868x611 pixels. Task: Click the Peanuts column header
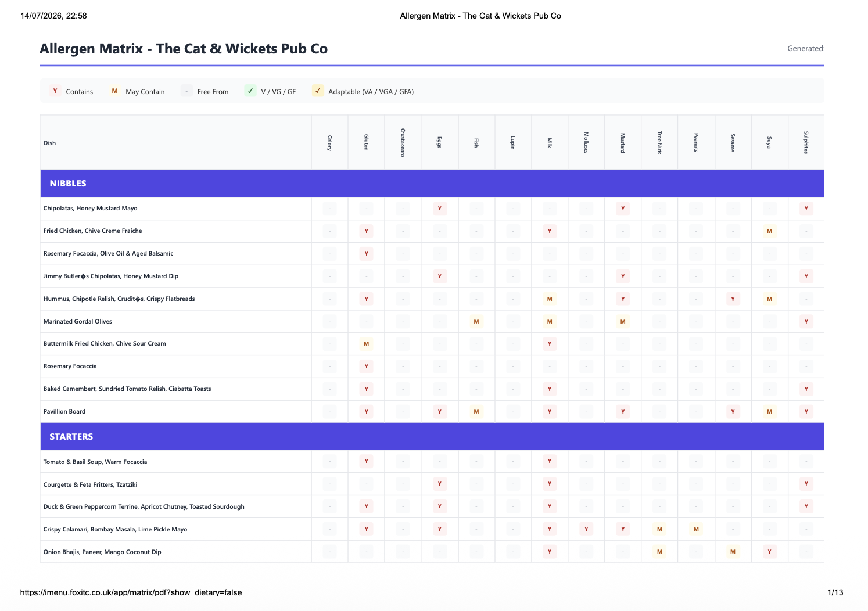tap(696, 143)
